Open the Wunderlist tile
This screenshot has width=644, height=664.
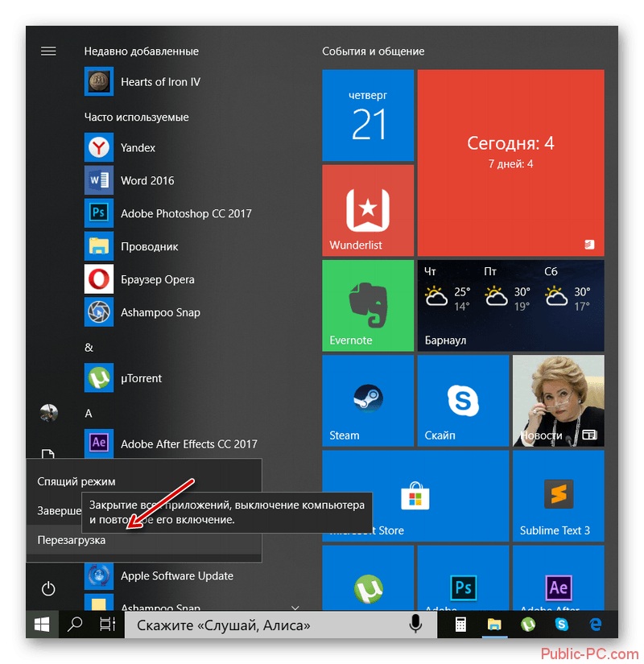point(368,210)
